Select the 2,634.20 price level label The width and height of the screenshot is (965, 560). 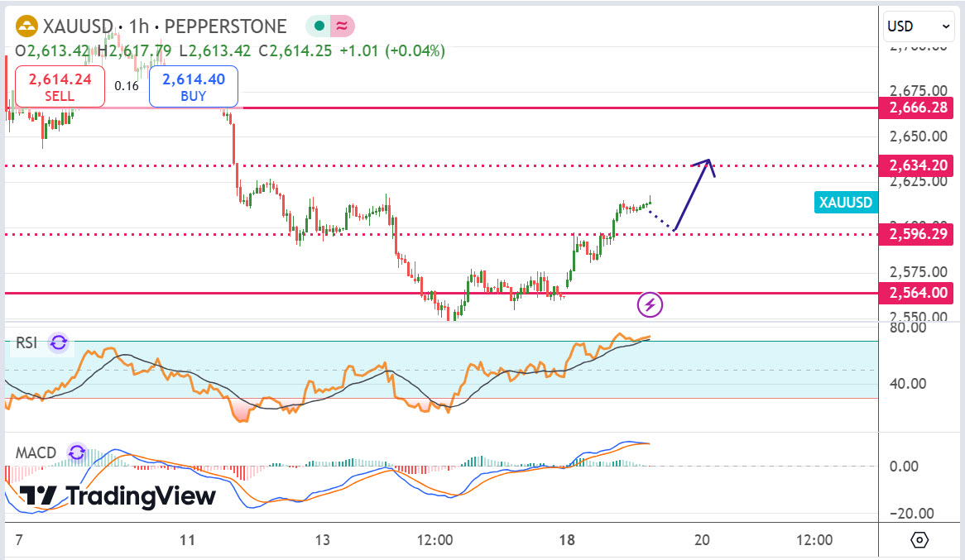coord(917,165)
